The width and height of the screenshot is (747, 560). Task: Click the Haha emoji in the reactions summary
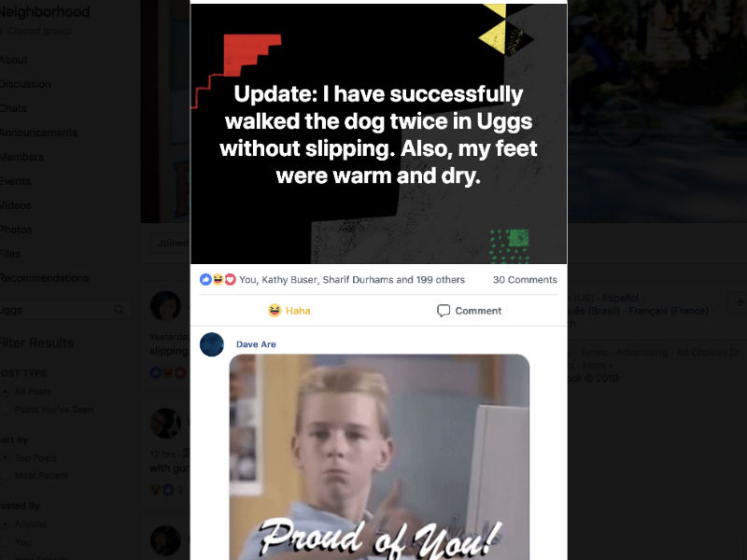coord(218,279)
